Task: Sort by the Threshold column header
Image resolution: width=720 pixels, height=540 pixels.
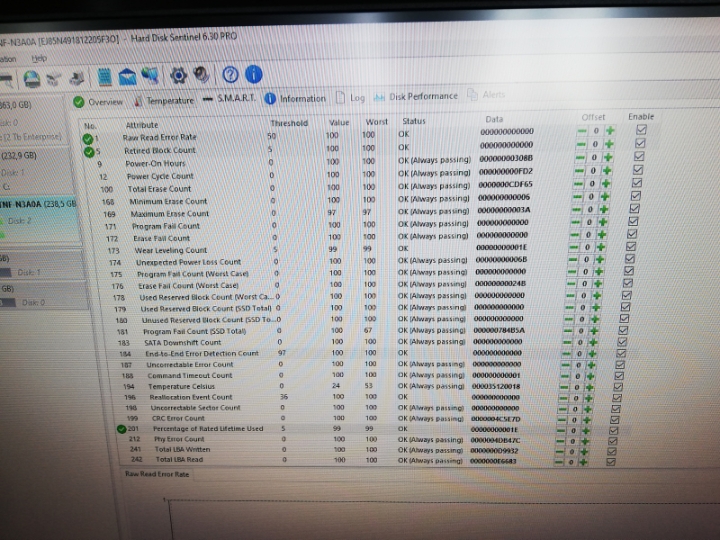Action: click(x=289, y=123)
